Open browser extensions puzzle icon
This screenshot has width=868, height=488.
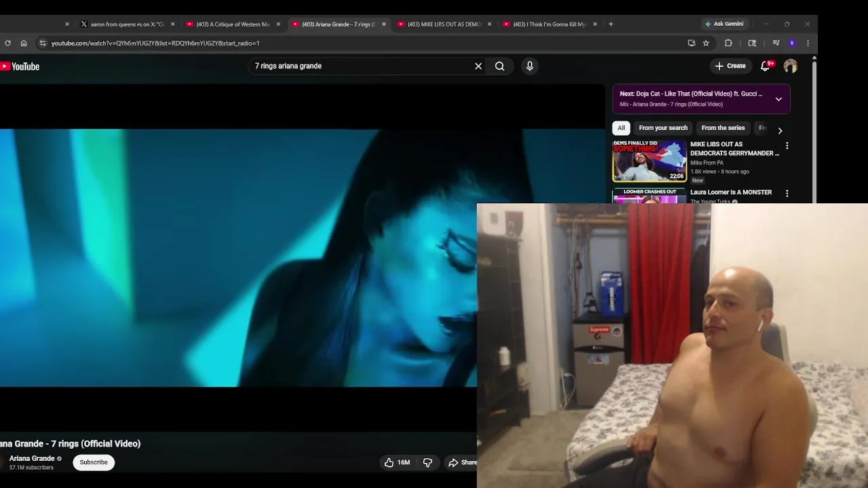coord(728,43)
